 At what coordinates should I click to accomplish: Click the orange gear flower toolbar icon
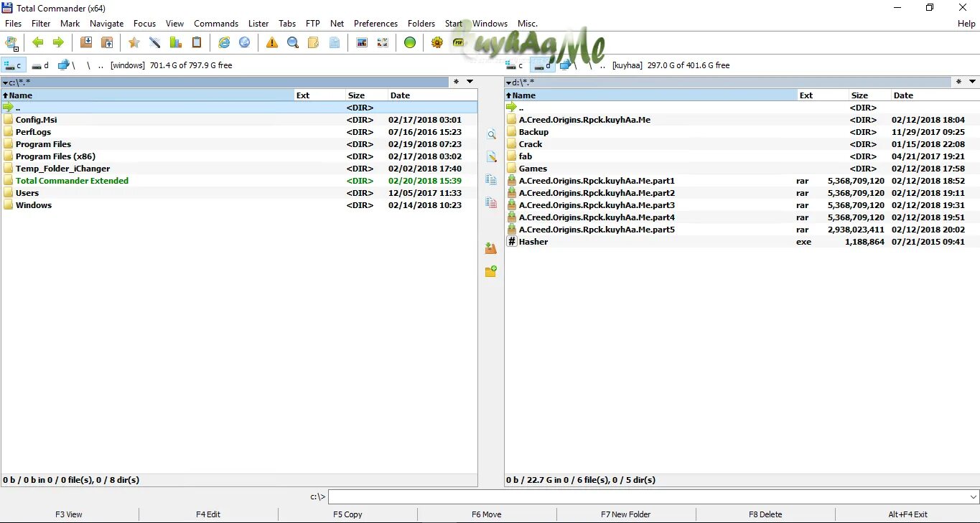(x=437, y=43)
